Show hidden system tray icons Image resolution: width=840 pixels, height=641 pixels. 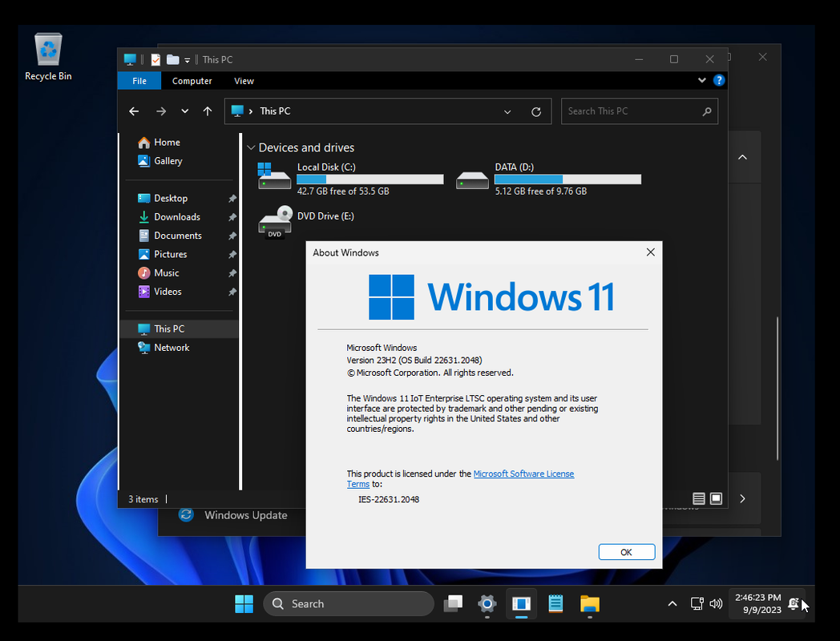(672, 604)
